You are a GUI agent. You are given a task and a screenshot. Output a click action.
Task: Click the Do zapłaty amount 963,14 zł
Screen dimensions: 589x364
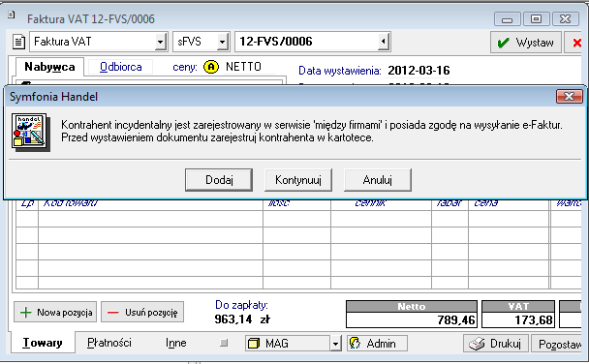242,319
